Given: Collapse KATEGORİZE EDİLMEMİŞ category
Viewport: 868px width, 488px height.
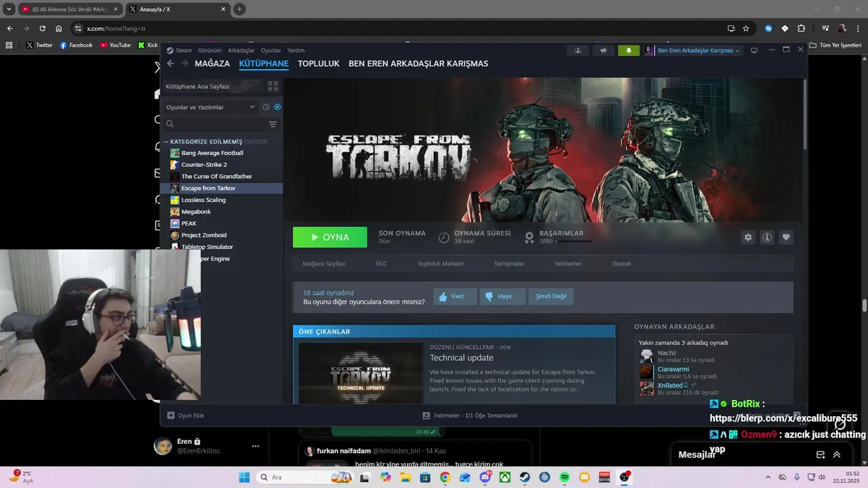Looking at the screenshot, I should pos(167,142).
